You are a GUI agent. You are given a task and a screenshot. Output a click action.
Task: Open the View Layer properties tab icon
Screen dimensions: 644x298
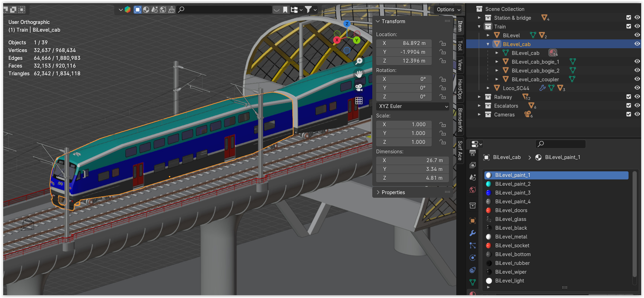click(473, 165)
